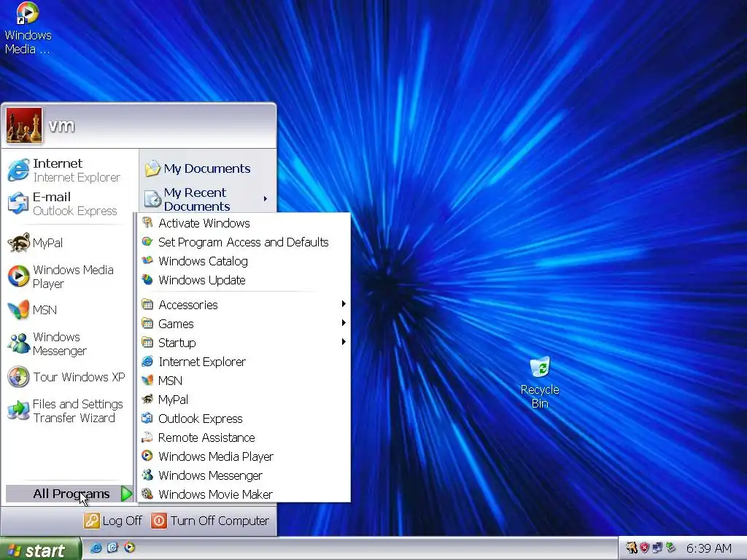The image size is (747, 560).
Task: Click the Safely Remove Hardware tray icon
Action: point(671,548)
